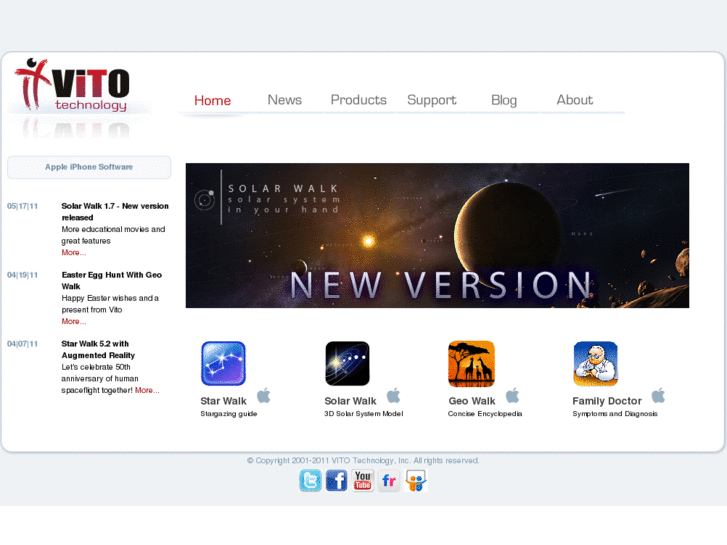This screenshot has height=545, width=727.
Task: Click the 04|19|11 news date
Action: click(x=22, y=275)
